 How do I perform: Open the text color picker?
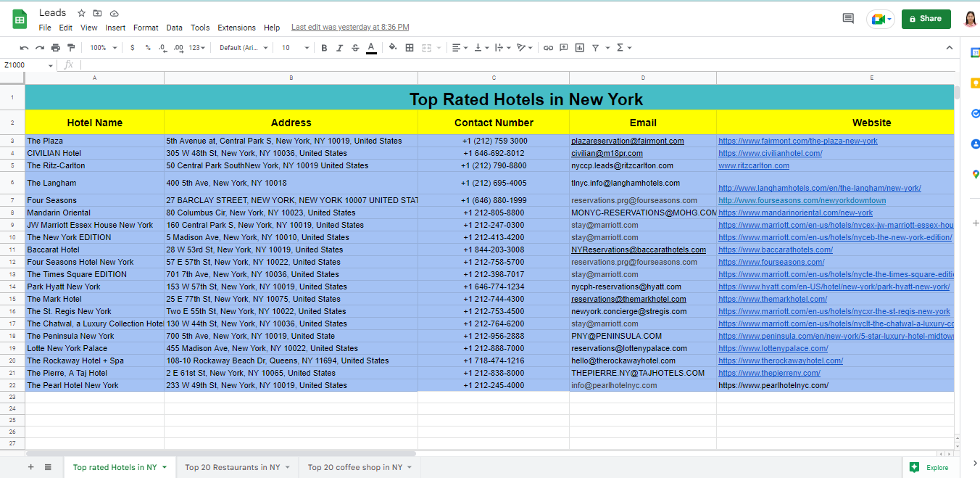click(371, 48)
